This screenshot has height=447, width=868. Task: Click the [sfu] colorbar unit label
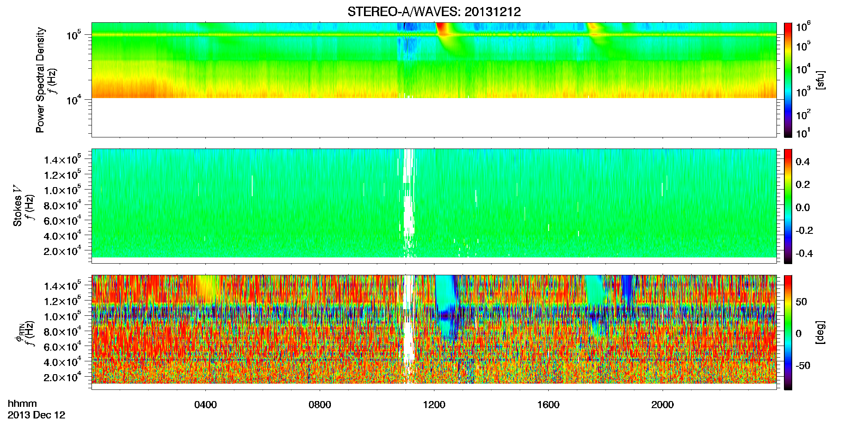[x=820, y=80]
